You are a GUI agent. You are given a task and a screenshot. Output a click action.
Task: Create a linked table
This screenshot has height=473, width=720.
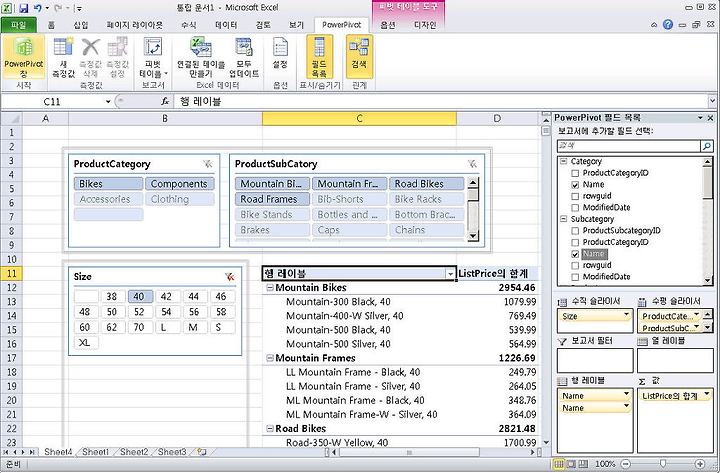point(201,57)
